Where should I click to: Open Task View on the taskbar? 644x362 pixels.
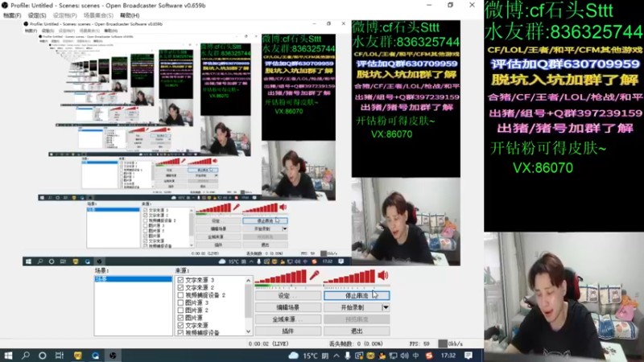[x=60, y=356]
